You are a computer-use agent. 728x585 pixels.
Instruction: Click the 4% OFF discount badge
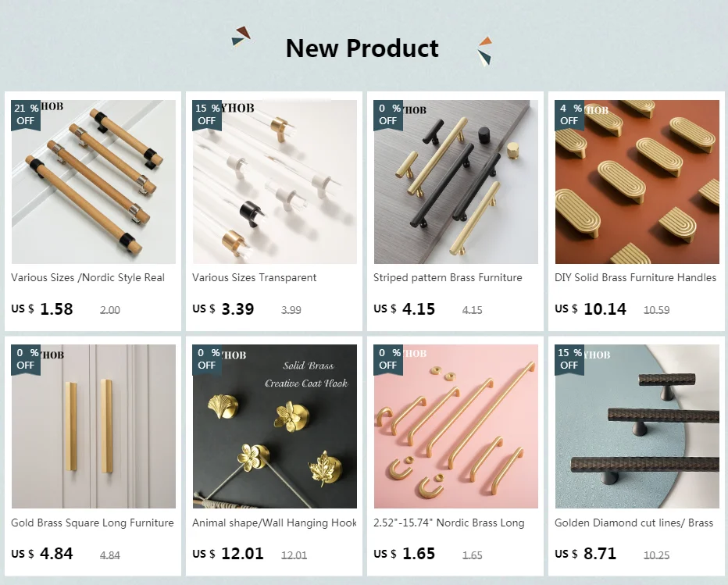click(569, 115)
